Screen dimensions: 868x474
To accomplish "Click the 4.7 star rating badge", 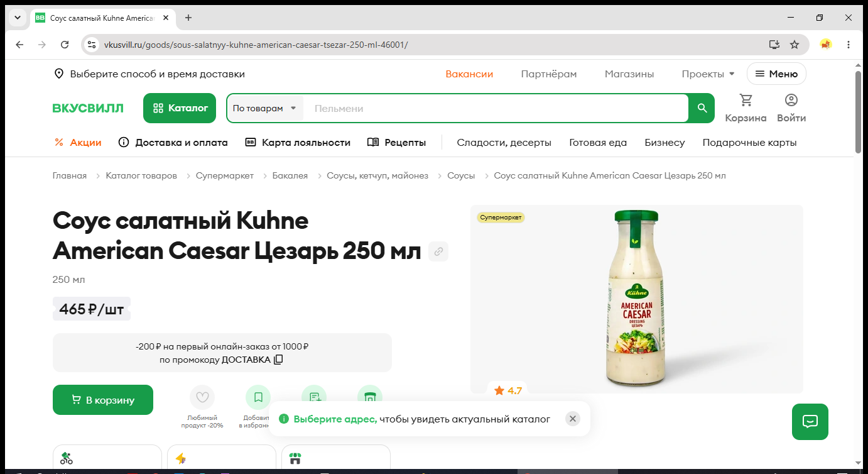I will (x=508, y=390).
